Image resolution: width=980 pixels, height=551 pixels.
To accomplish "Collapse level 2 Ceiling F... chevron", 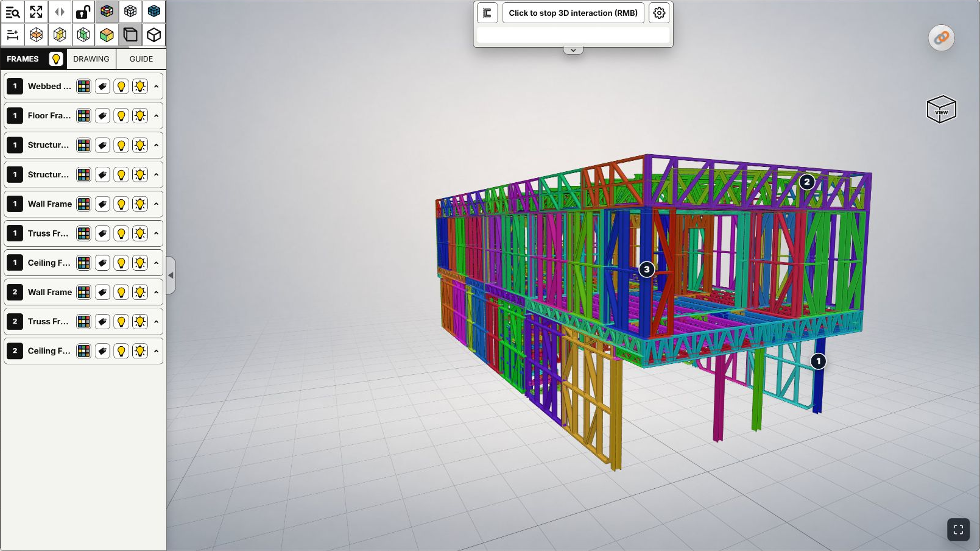I will pos(157,351).
